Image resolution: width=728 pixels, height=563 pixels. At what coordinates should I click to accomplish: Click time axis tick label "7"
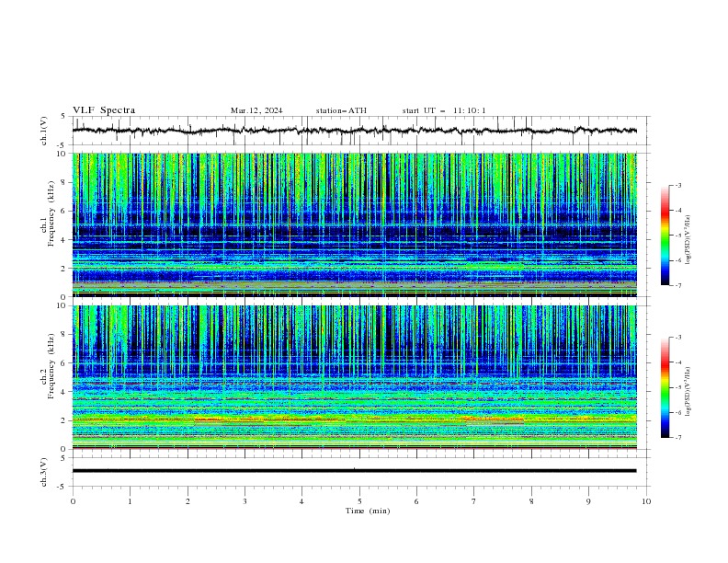click(x=474, y=501)
